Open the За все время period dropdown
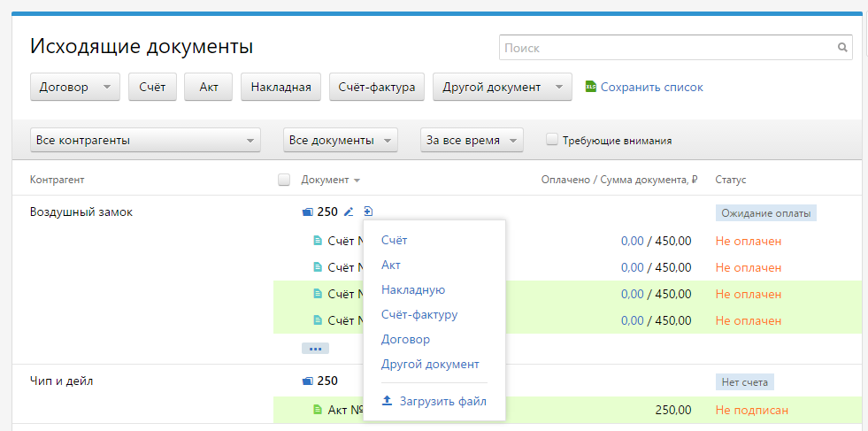This screenshot has width=868, height=431. pos(472,140)
